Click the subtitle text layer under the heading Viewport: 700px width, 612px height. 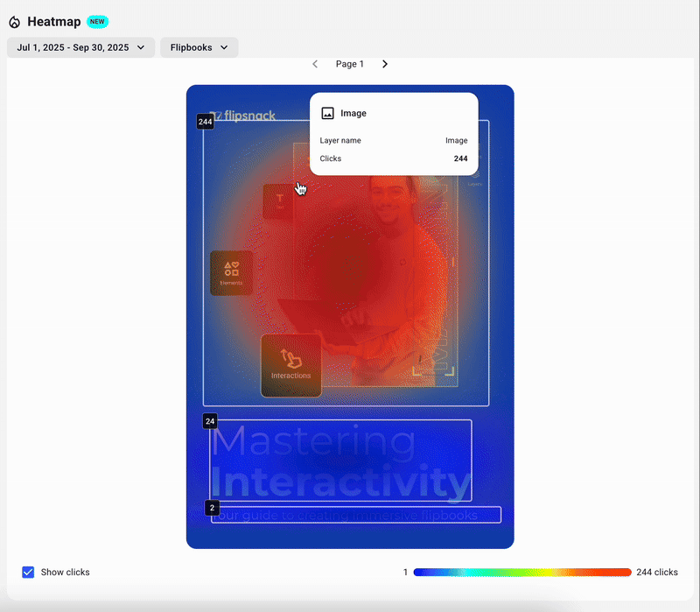point(355,515)
